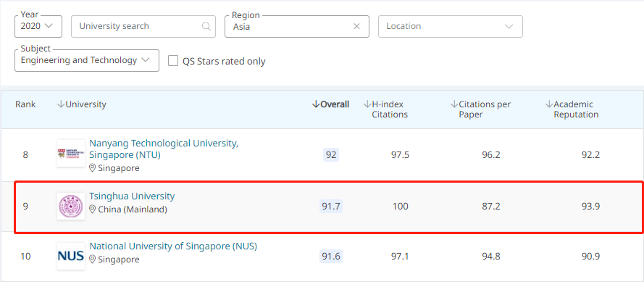Open National University of Singapore link

point(173,246)
